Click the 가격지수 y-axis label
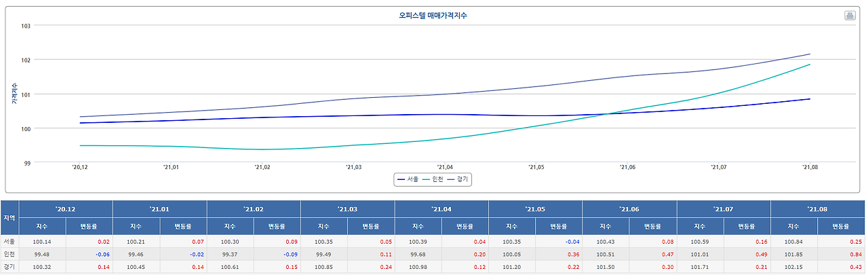The height and width of the screenshot is (275, 868). click(14, 94)
